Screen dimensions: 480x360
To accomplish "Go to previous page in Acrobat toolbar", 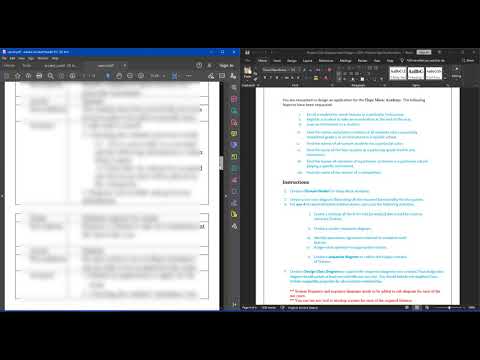I will [61, 76].
